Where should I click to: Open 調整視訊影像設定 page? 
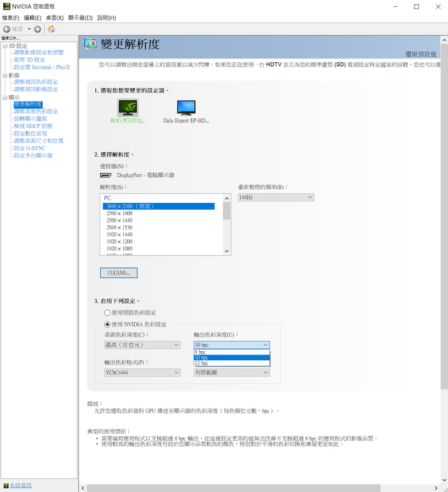pyautogui.click(x=36, y=89)
